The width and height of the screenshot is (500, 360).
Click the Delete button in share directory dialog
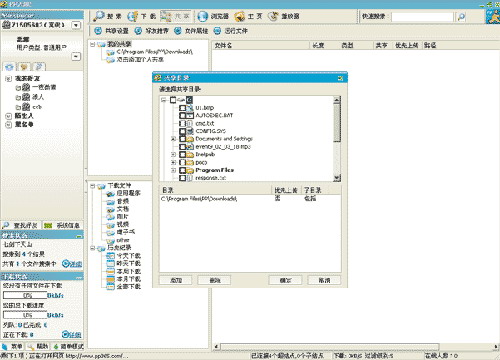(215, 280)
